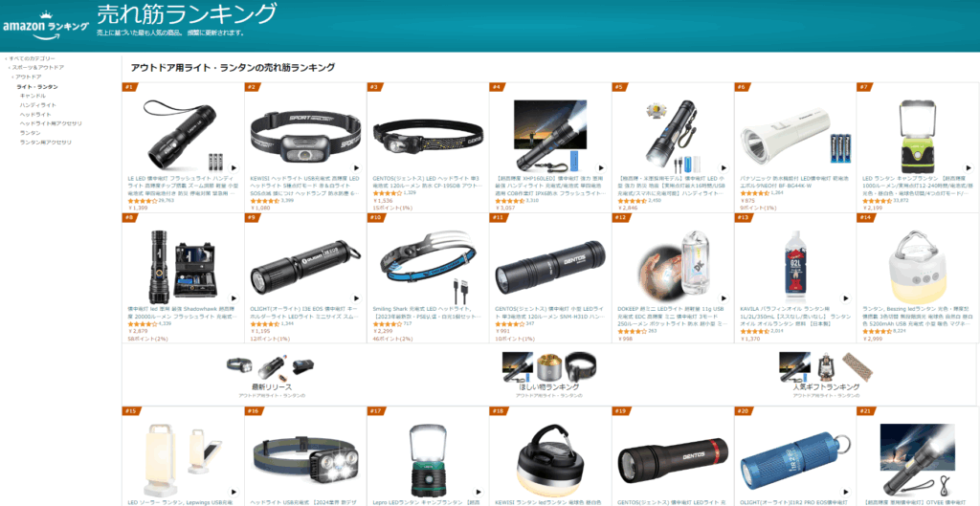Collapse to スポーツ&アウトドア category

37,68
